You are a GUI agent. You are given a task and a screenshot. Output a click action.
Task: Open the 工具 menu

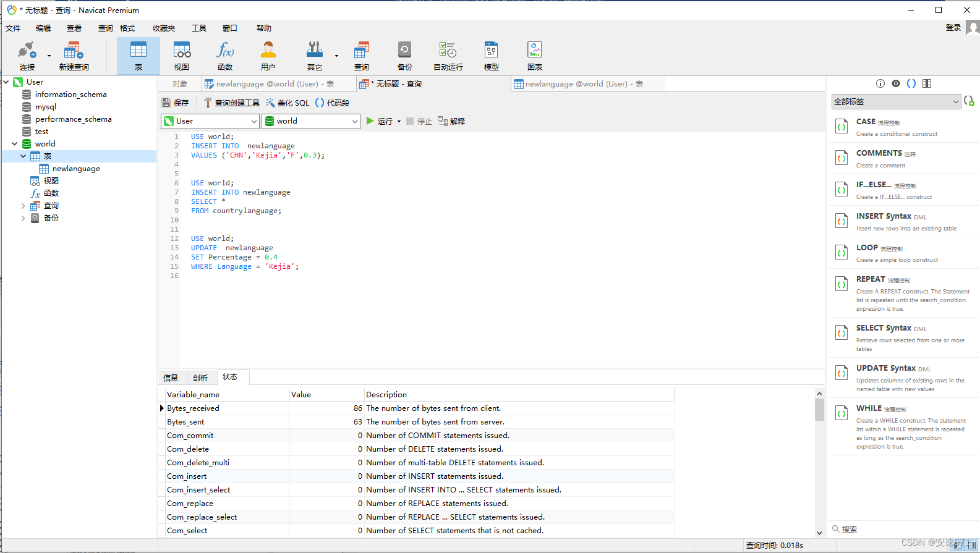(x=199, y=28)
